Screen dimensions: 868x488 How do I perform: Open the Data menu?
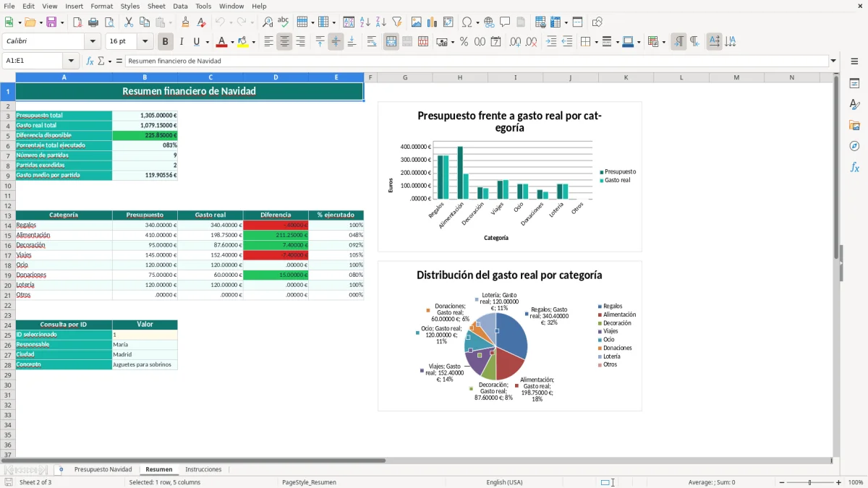click(x=180, y=6)
